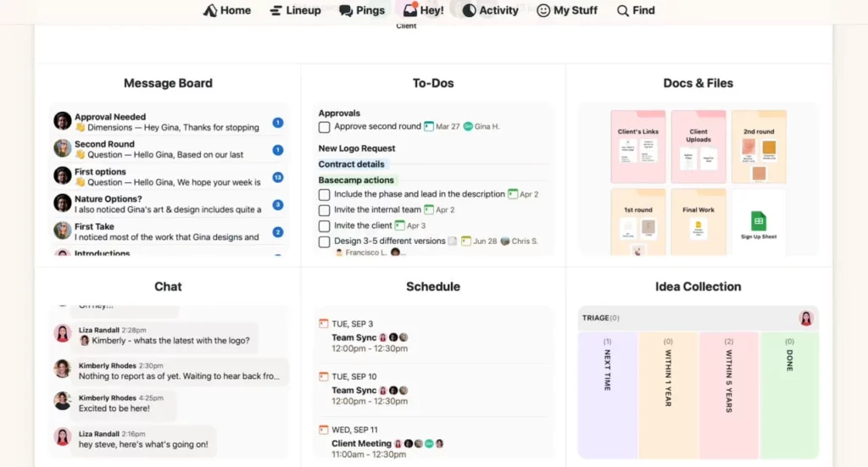Open the Message Board section title

(168, 83)
